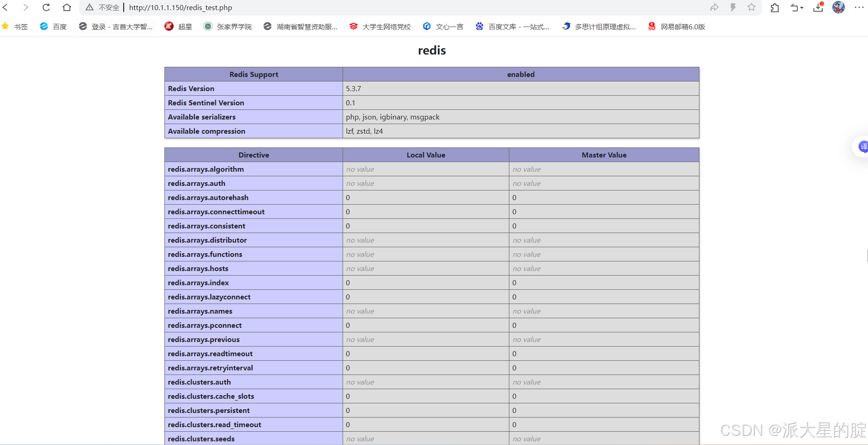Open the browser more options menu
This screenshot has width=868, height=445.
(x=859, y=7)
